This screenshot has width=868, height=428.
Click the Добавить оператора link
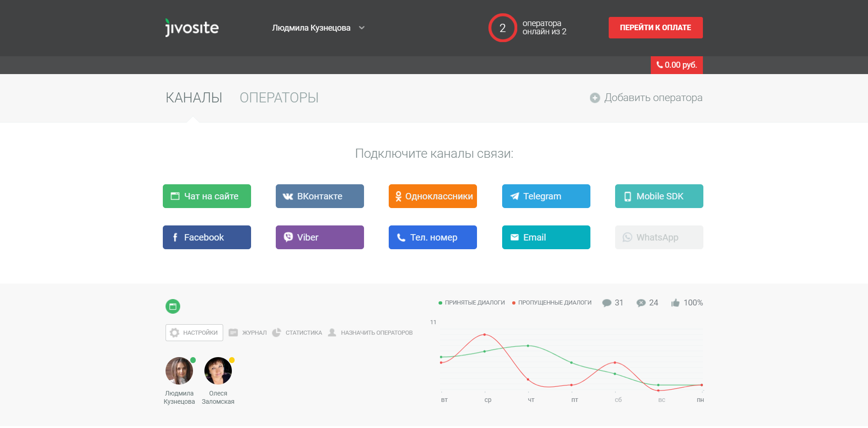653,98
